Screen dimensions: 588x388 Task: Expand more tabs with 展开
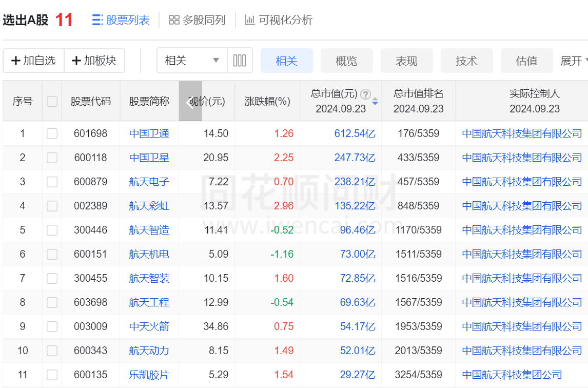click(x=573, y=61)
